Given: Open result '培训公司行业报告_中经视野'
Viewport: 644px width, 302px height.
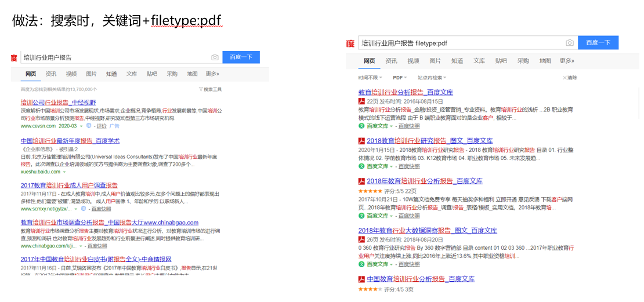Looking at the screenshot, I should click(58, 102).
